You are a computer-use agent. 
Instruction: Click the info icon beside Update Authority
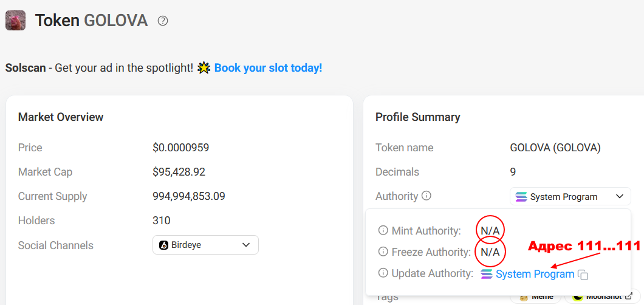click(383, 273)
